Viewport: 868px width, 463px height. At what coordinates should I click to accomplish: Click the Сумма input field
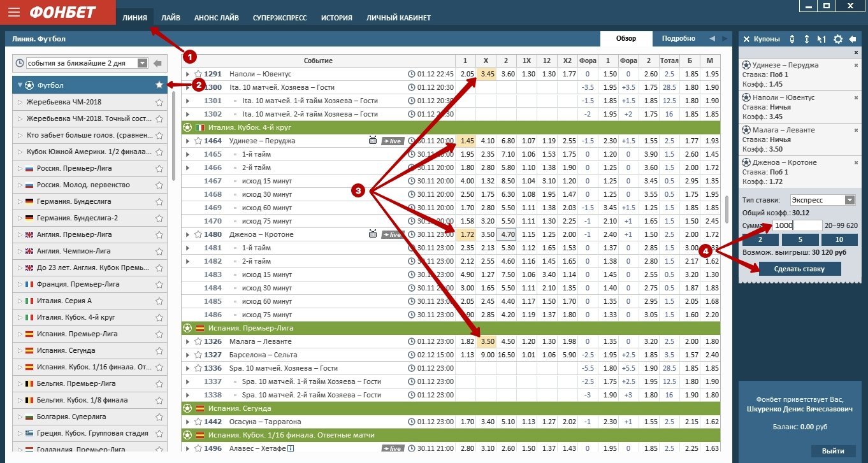[797, 225]
